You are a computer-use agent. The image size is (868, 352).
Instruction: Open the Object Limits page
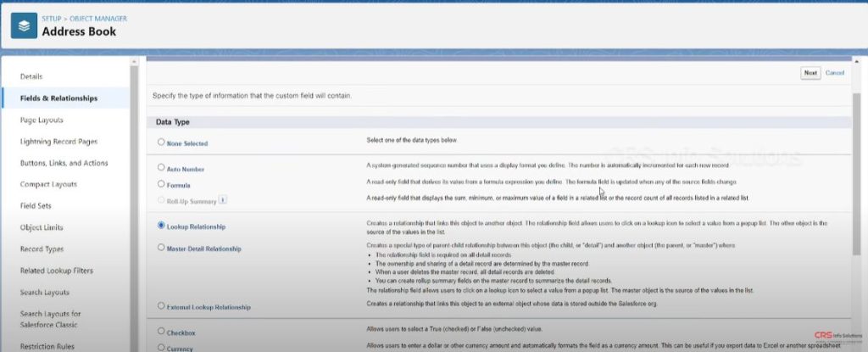42,227
